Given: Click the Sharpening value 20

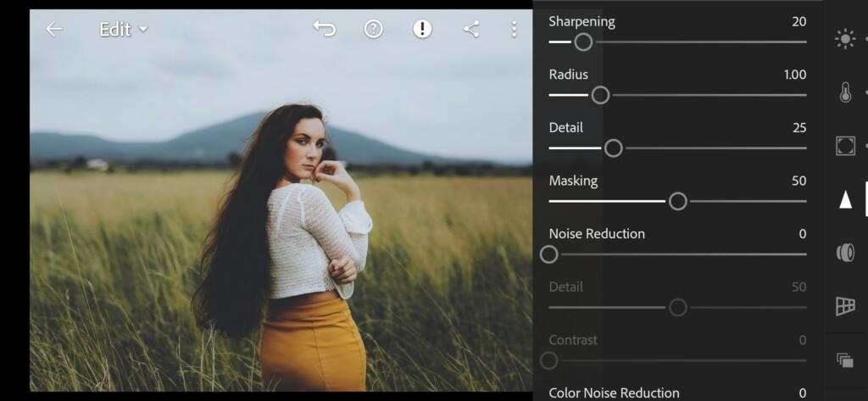Looking at the screenshot, I should [x=798, y=21].
